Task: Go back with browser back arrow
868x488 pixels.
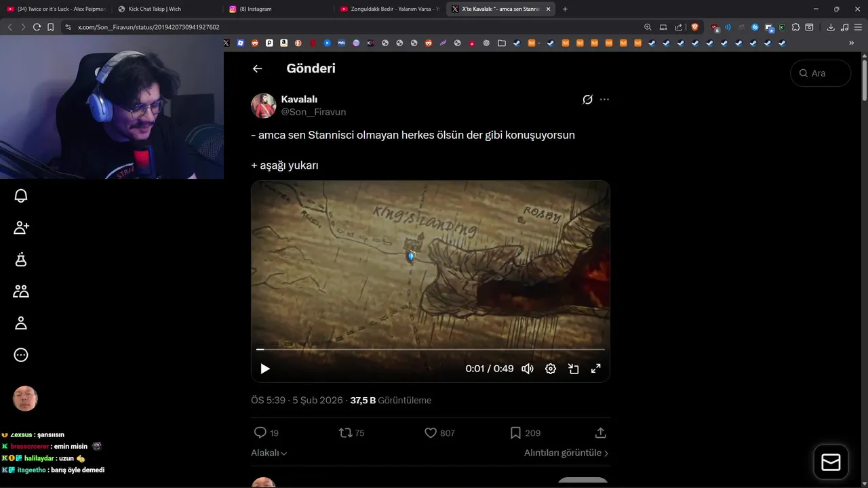Action: 9,27
